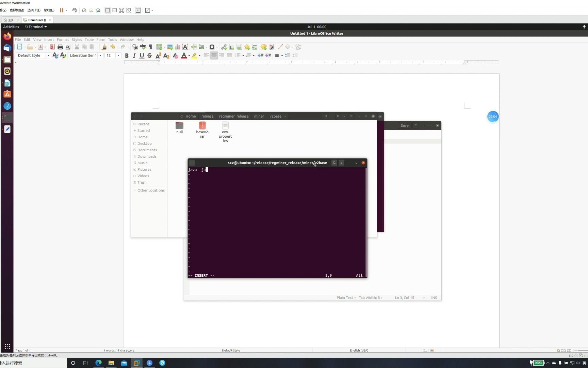Click the Insert Comment bubble icon
Viewport: 588px width, 368px height.
tap(263, 47)
